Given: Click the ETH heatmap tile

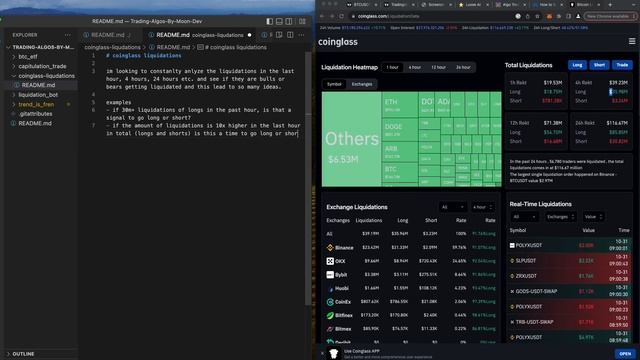Looking at the screenshot, I should (x=399, y=104).
